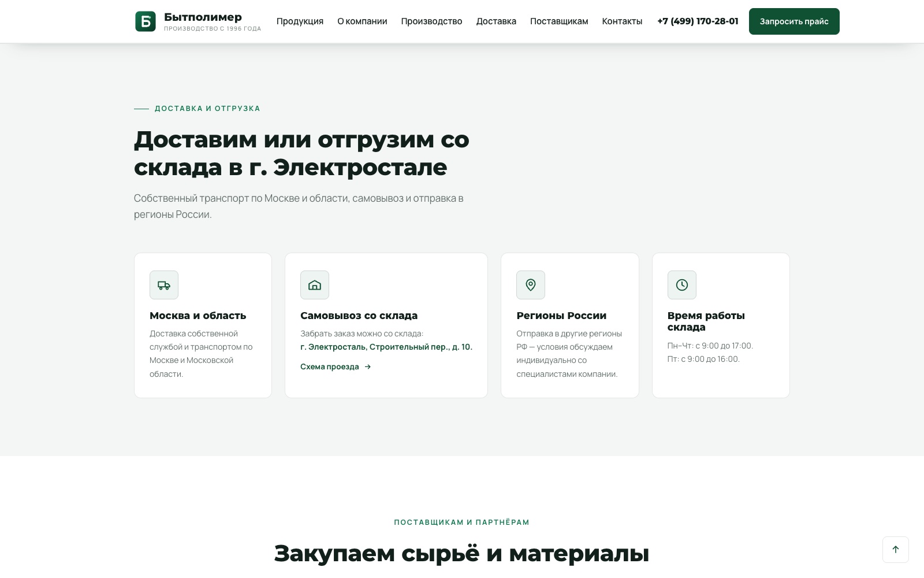924x578 pixels.
Task: Click the Пт: с 9:00 до 16:00 text
Action: [x=703, y=359]
